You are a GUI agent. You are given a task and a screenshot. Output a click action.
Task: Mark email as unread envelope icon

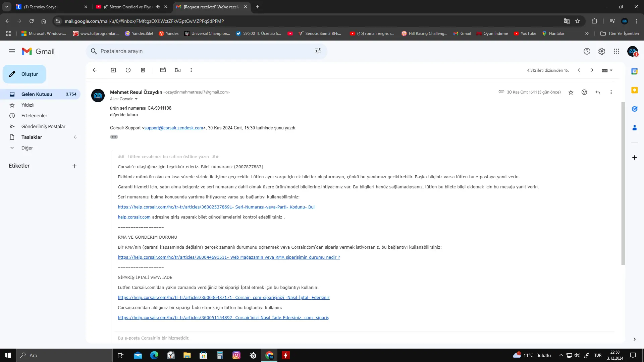pyautogui.click(x=163, y=70)
